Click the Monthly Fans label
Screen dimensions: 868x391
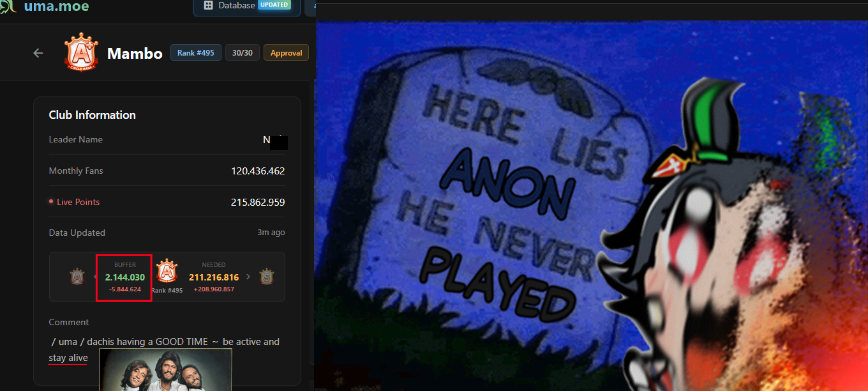pyautogui.click(x=76, y=171)
